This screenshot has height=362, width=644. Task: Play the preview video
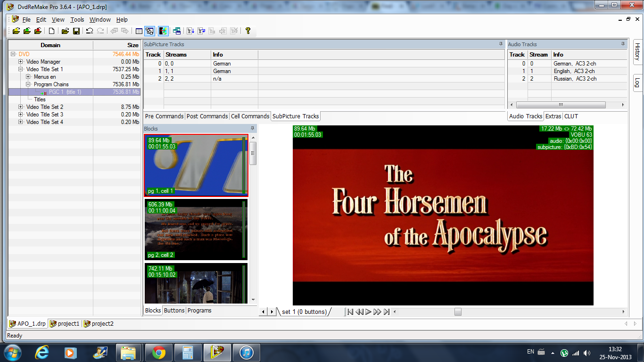coord(368,312)
